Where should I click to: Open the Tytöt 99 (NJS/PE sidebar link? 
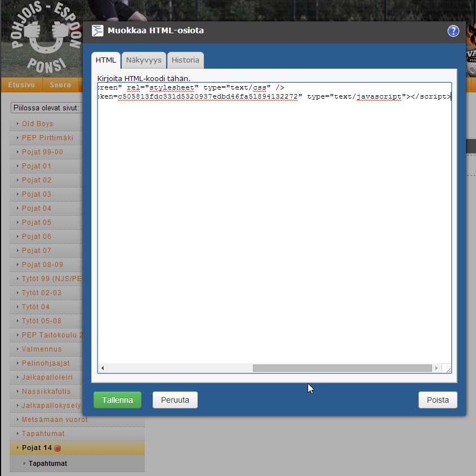[x=52, y=279]
